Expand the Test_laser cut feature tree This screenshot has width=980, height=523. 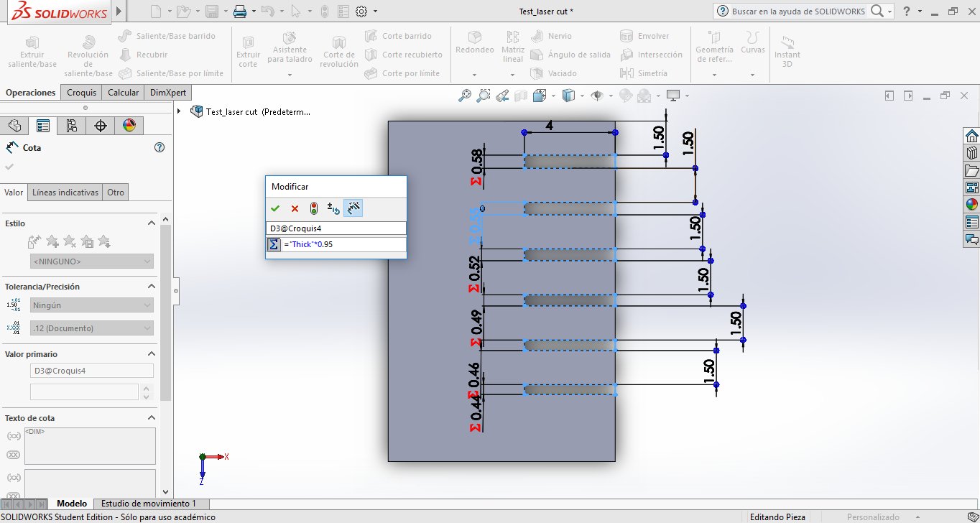click(x=180, y=111)
